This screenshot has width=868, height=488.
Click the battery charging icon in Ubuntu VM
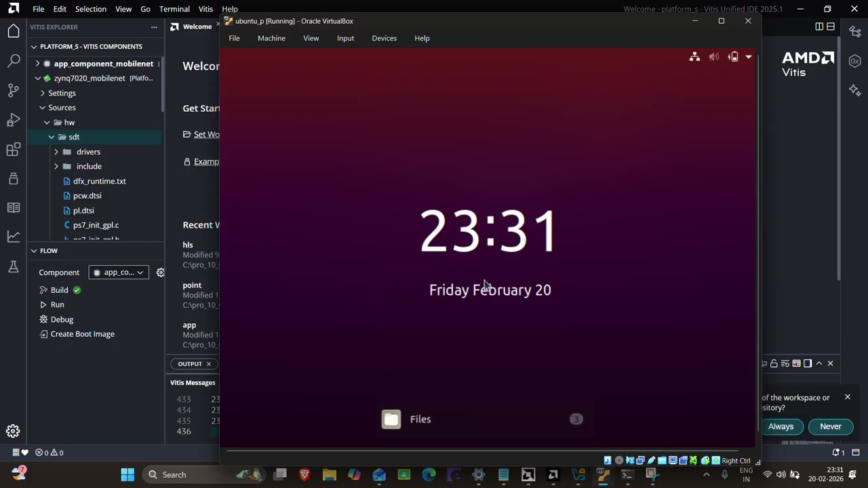[x=733, y=57]
